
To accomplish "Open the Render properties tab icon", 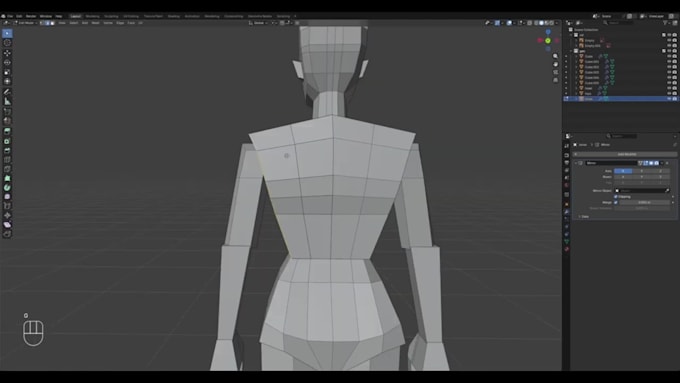I will coord(566,155).
